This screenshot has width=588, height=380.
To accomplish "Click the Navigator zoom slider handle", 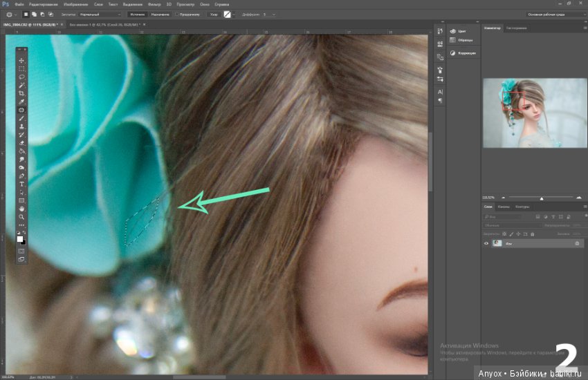I will point(542,198).
